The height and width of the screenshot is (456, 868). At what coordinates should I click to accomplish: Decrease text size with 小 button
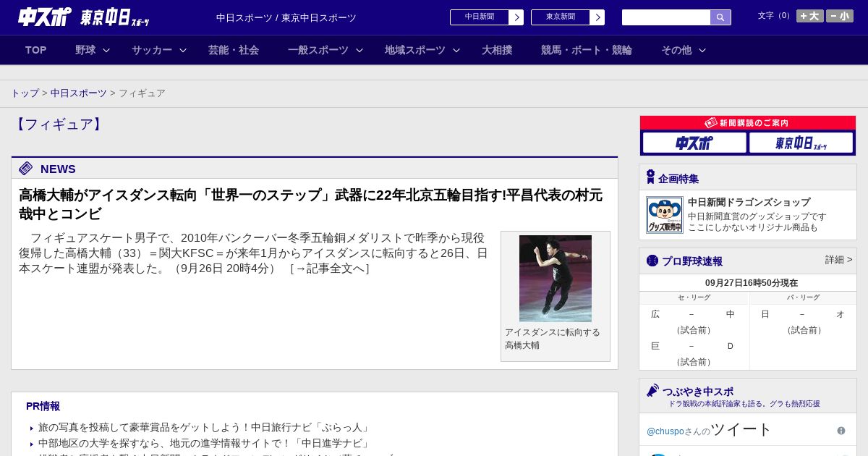(840, 16)
